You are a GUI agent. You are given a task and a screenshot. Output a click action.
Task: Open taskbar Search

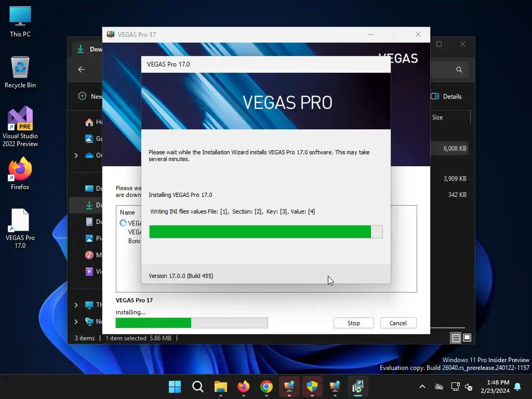[x=198, y=387]
